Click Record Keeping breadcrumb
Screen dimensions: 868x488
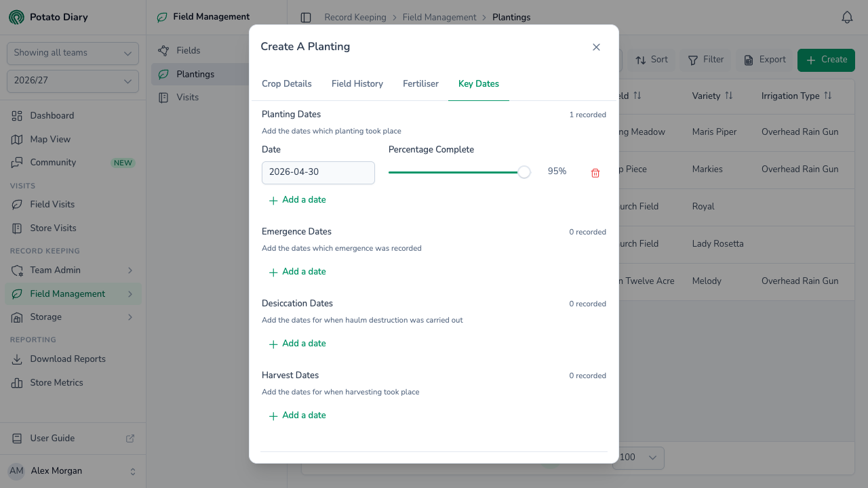(355, 18)
